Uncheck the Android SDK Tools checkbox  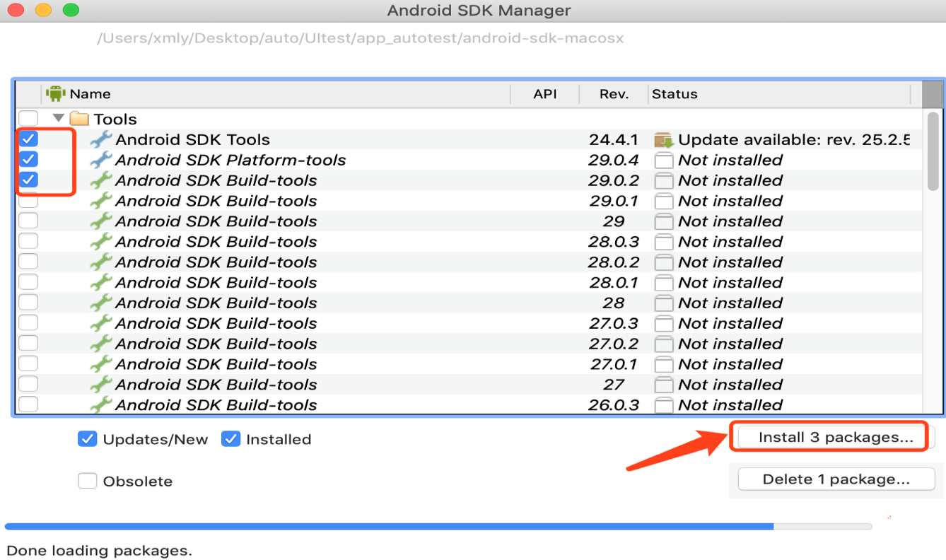tap(28, 139)
